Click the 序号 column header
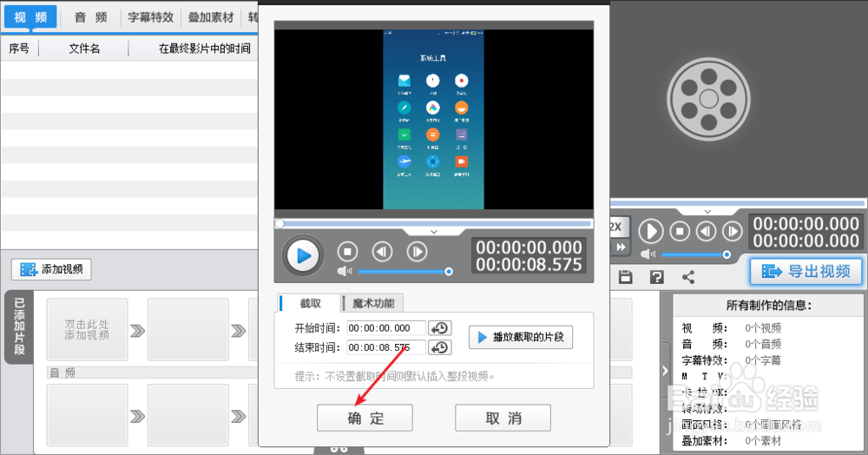Image resolution: width=868 pixels, height=455 pixels. 19,49
